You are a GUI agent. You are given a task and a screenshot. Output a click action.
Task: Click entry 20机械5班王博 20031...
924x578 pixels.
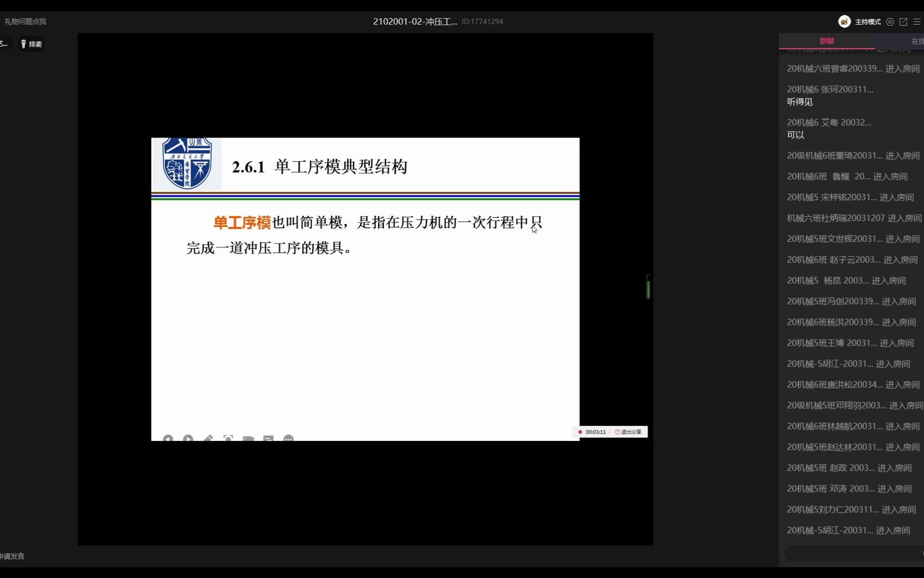[x=850, y=344]
